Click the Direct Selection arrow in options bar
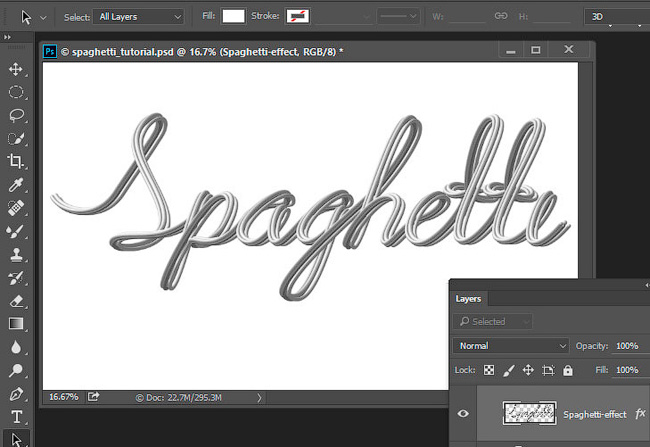Viewport: 650px width, 447px height. tap(26, 17)
